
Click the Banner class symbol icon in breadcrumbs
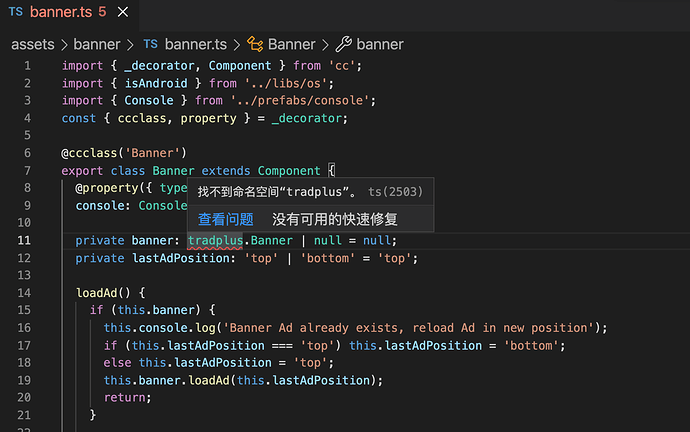[x=254, y=44]
